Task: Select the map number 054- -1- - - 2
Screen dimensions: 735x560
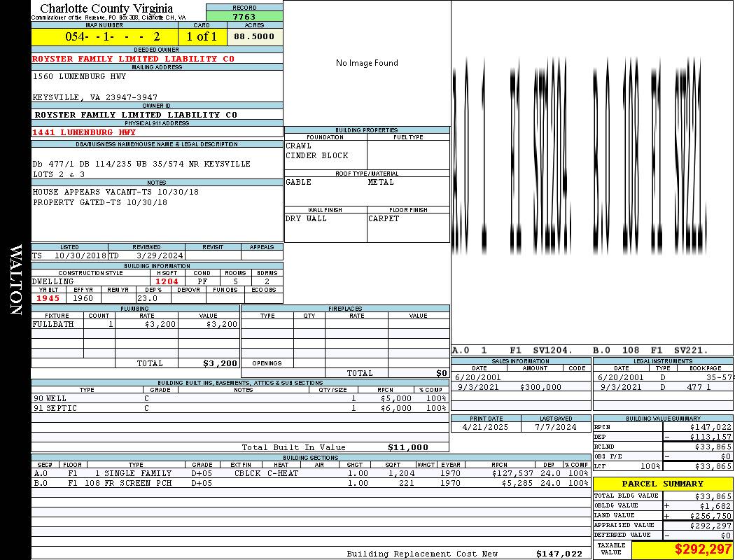Action: (113, 36)
